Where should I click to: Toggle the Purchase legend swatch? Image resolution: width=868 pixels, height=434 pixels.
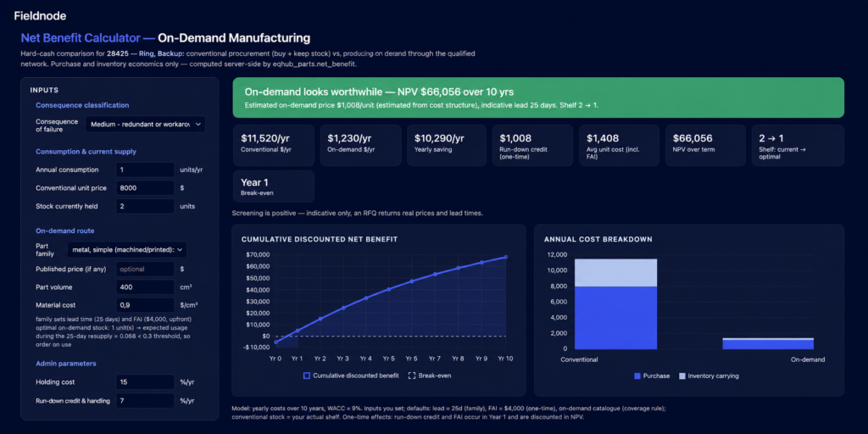637,376
